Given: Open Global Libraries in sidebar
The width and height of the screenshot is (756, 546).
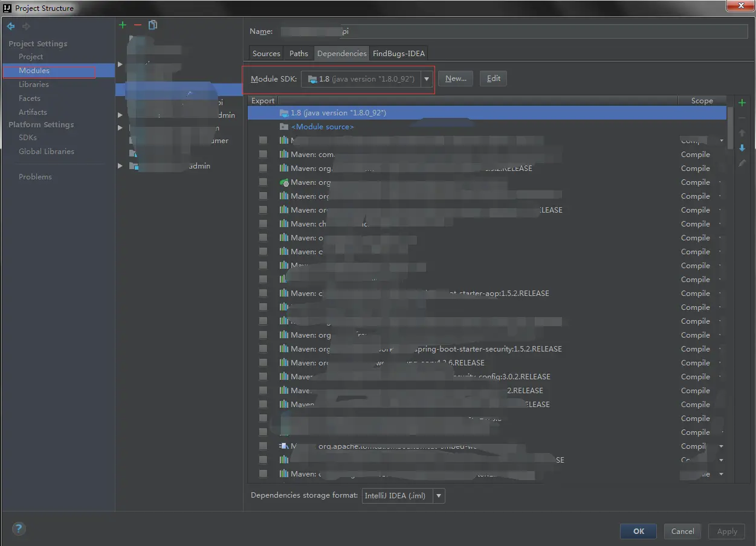Looking at the screenshot, I should pyautogui.click(x=47, y=152).
